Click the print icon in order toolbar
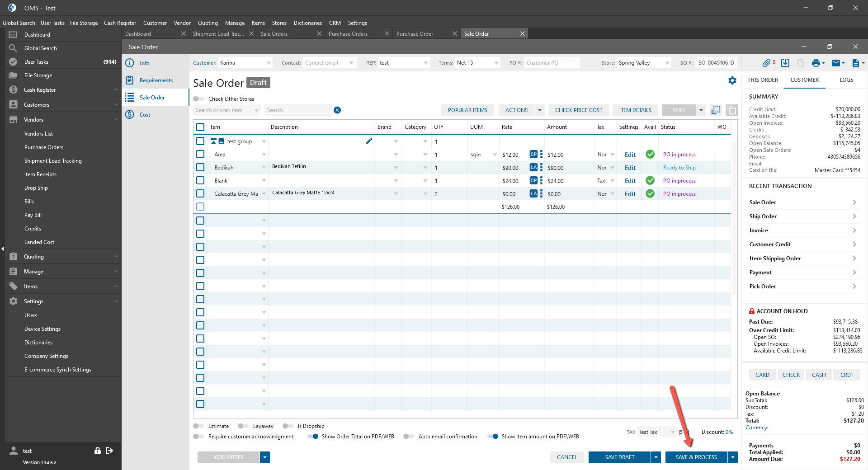 816,63
